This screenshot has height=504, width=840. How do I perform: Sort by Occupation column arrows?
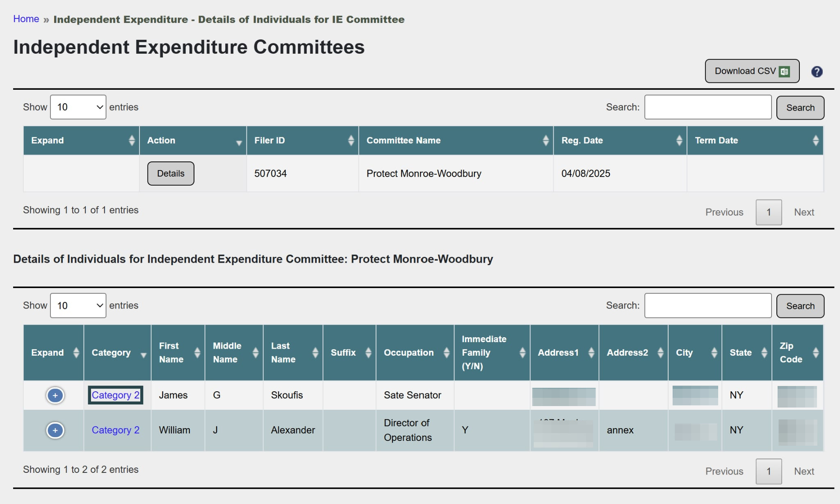click(446, 353)
